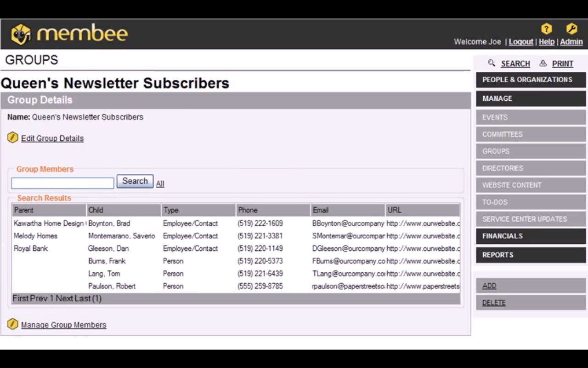The image size is (588, 368).
Task: Open the REPORTS menu section
Action: tap(531, 255)
